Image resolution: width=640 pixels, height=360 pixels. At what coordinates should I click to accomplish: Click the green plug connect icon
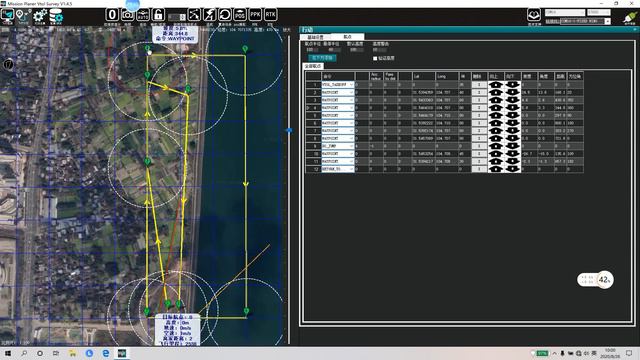point(630,17)
